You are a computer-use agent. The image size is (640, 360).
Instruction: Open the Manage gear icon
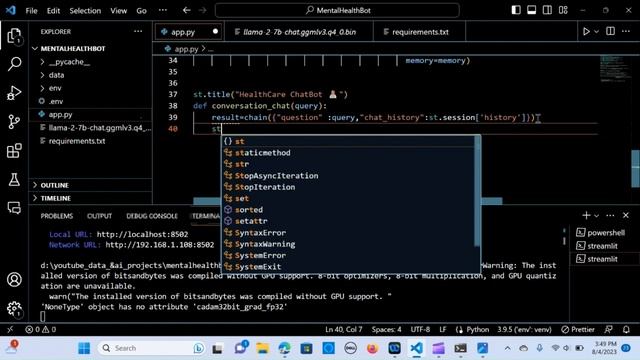(x=14, y=309)
